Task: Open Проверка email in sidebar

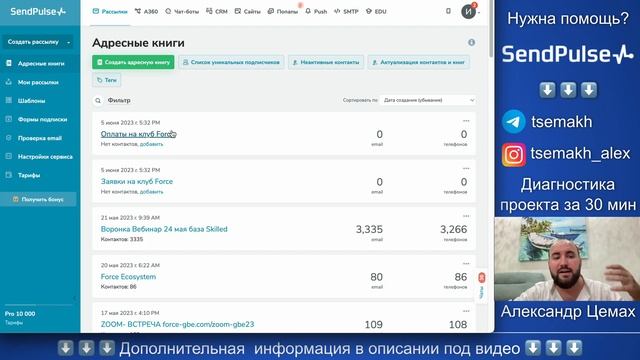Action: (40, 138)
